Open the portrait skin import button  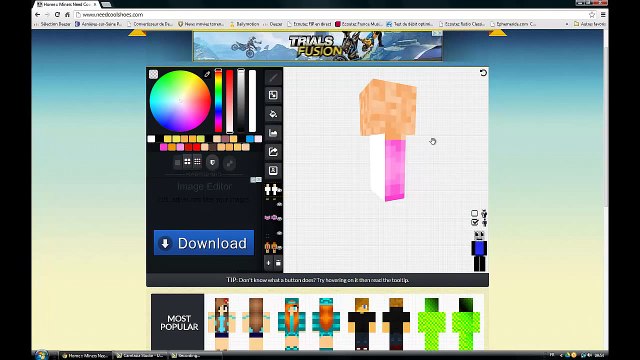click(273, 170)
